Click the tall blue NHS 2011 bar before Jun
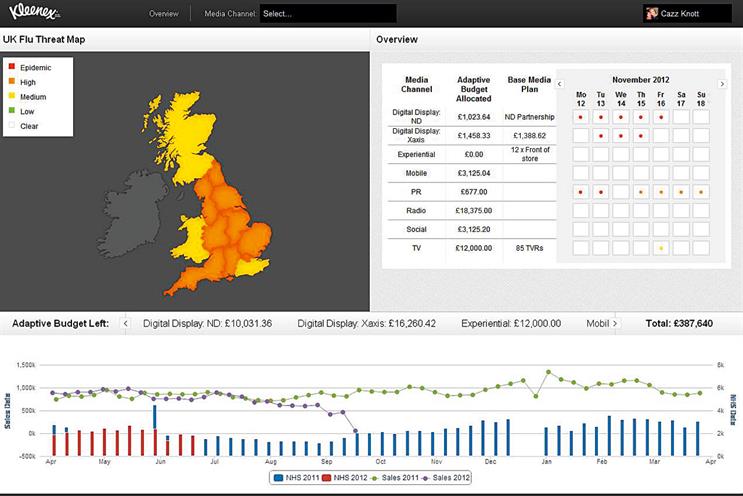The image size is (743, 496). point(155,417)
